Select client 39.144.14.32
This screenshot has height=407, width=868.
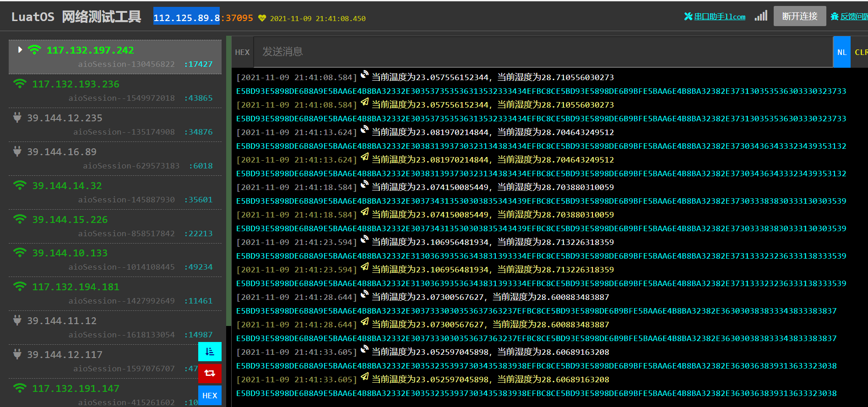click(115, 192)
